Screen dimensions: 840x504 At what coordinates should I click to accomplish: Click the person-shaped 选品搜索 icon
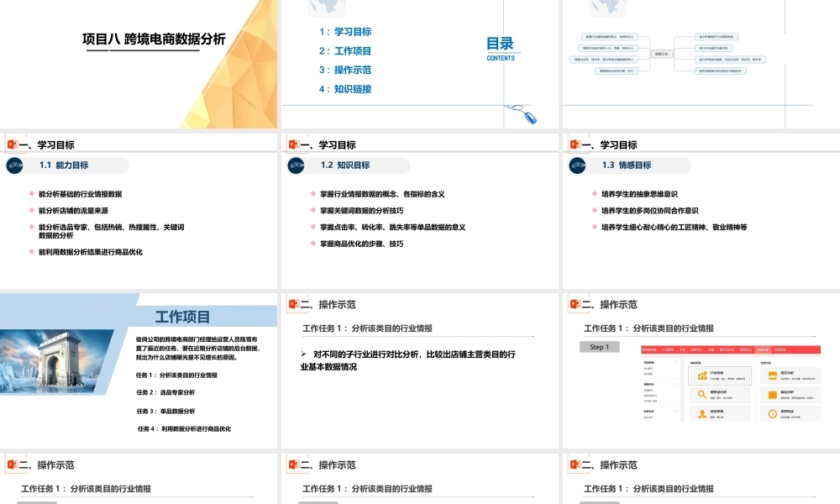pos(701,412)
